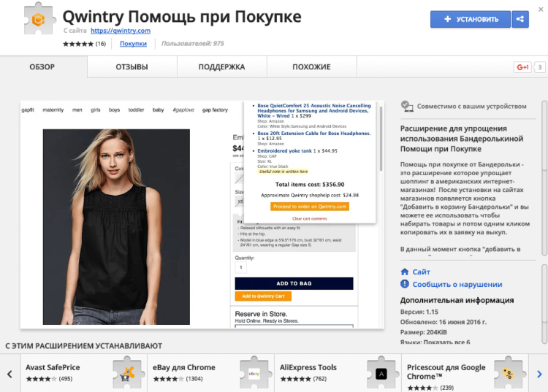Click the eBay puzzle piece icon

click(x=254, y=373)
